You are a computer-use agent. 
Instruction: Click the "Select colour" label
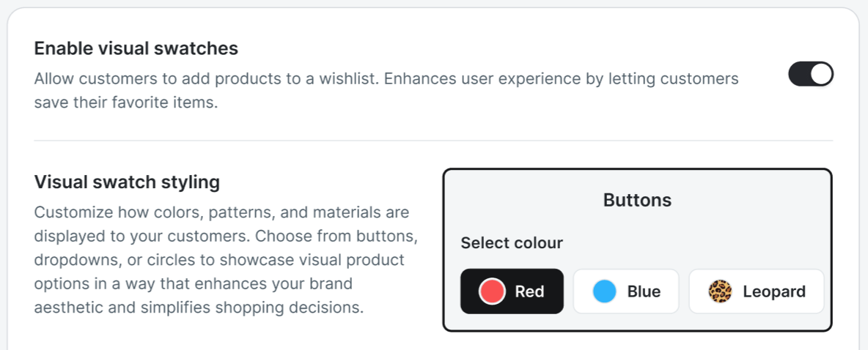click(x=512, y=242)
